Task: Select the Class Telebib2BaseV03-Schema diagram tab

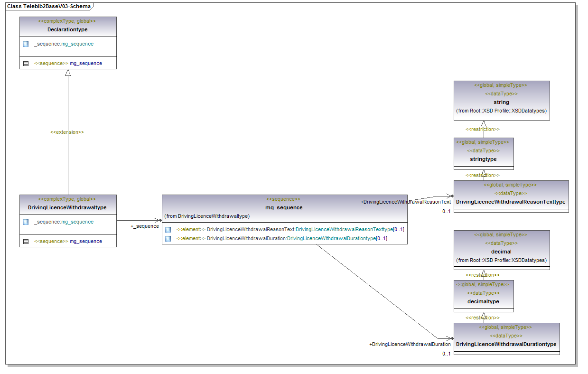Action: coord(48,6)
